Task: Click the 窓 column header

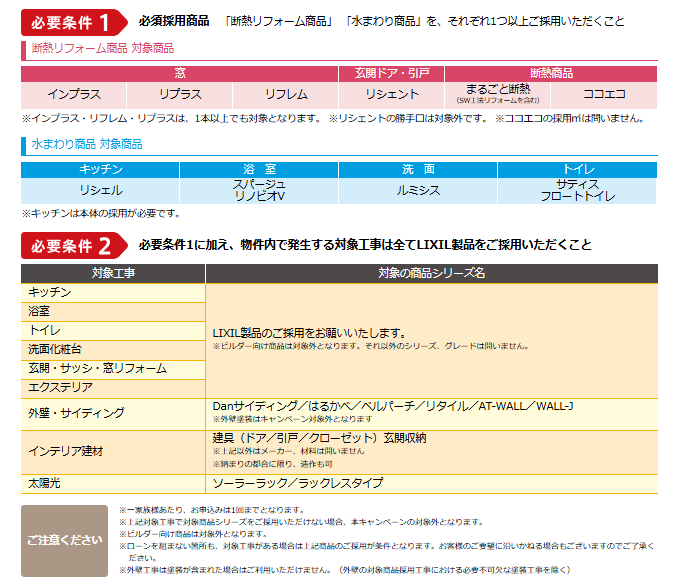Action: coord(179,73)
